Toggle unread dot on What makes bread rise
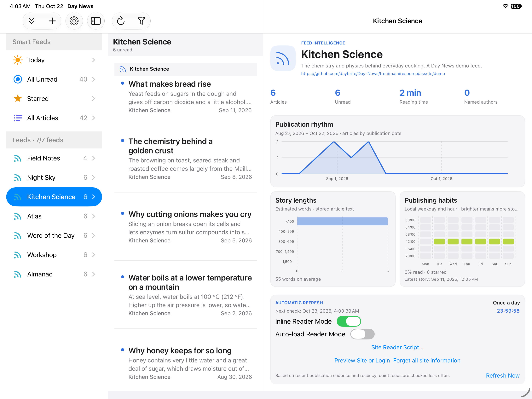 [123, 83]
